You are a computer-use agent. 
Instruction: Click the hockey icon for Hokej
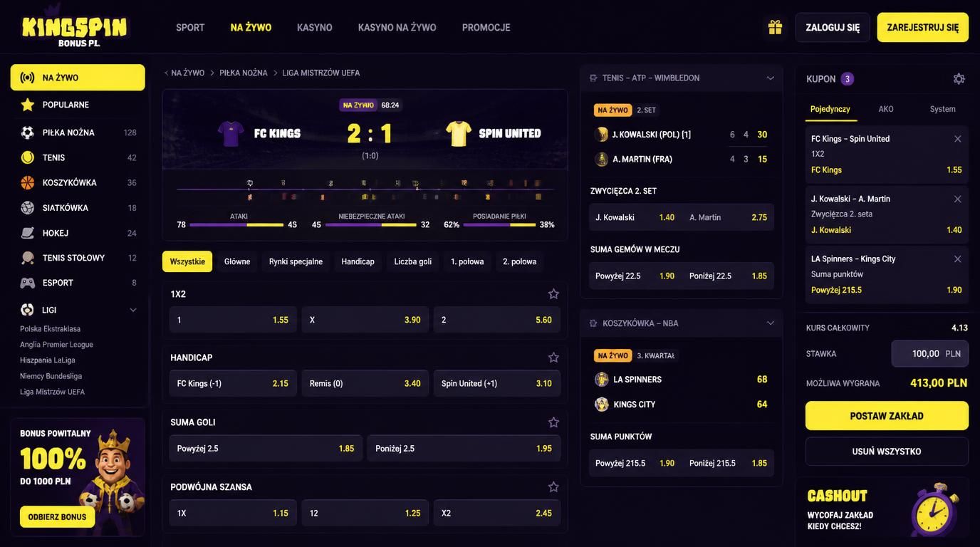point(28,233)
